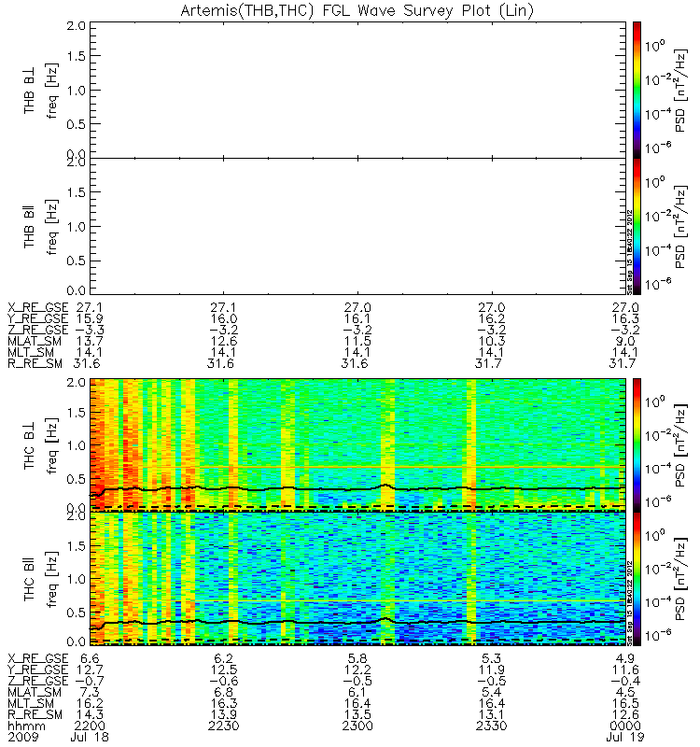Viewport: 700px width, 747px height.
Task: Click the THB B⊥ color bar 'PSD [nT²/Hz]' label
Action: pyautogui.click(x=681, y=90)
